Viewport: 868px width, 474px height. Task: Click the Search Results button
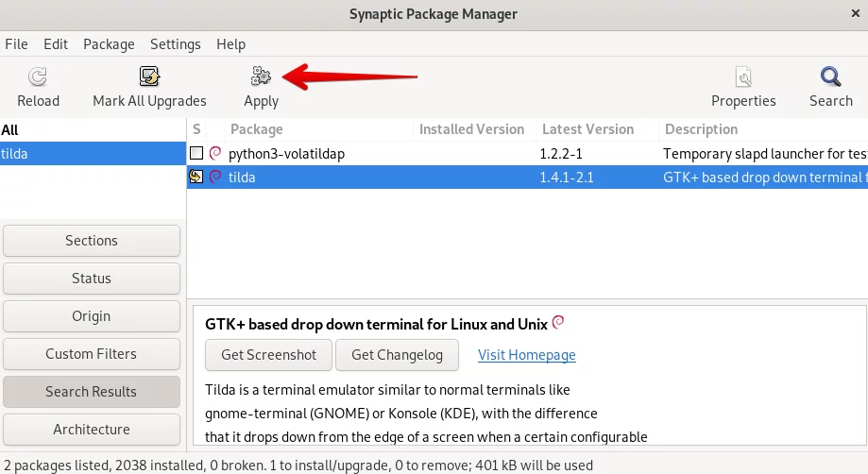[92, 392]
